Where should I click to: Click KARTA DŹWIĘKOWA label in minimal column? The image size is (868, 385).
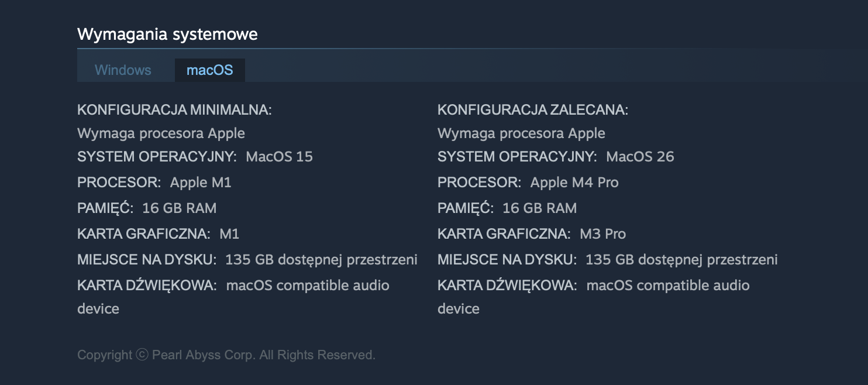147,286
